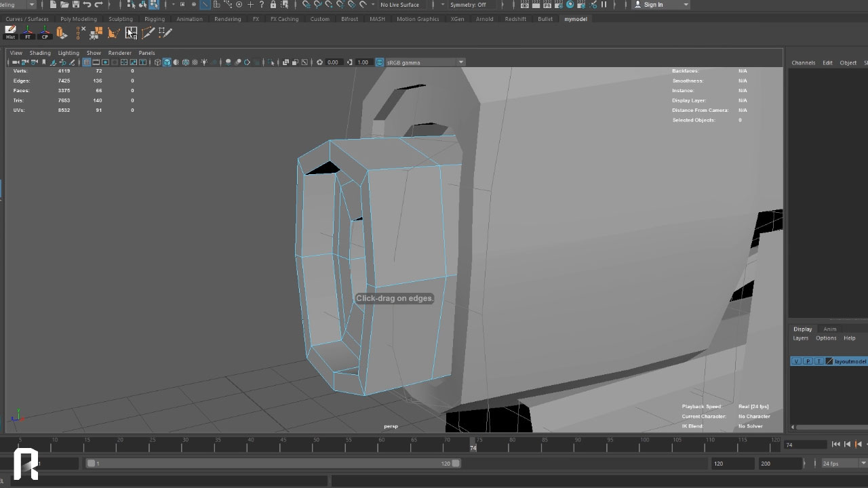Toggle the P playback box on layoutmodel layer
868x488 pixels.
(807, 361)
